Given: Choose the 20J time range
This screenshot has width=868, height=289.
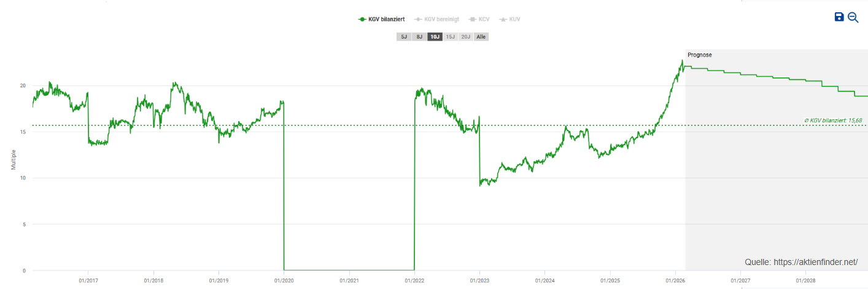Looking at the screenshot, I should coord(465,37).
